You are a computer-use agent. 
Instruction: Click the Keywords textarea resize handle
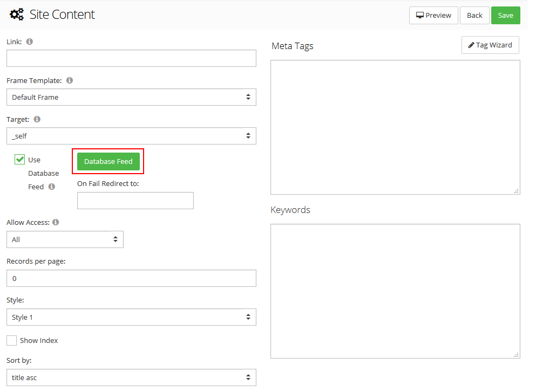[x=516, y=354]
